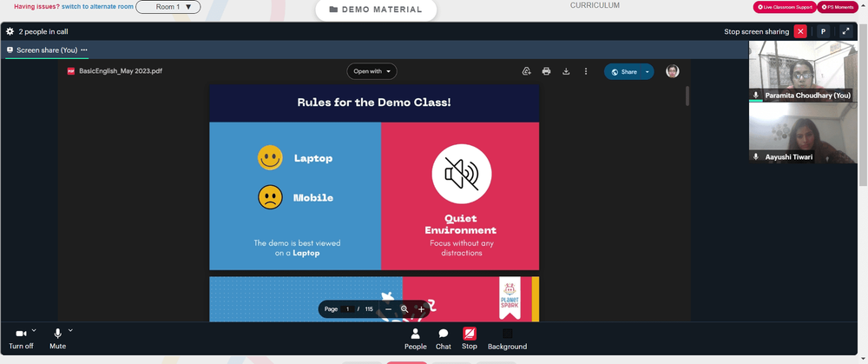Image resolution: width=868 pixels, height=364 pixels.
Task: Click the P profile button in call header
Action: pyautogui.click(x=823, y=31)
